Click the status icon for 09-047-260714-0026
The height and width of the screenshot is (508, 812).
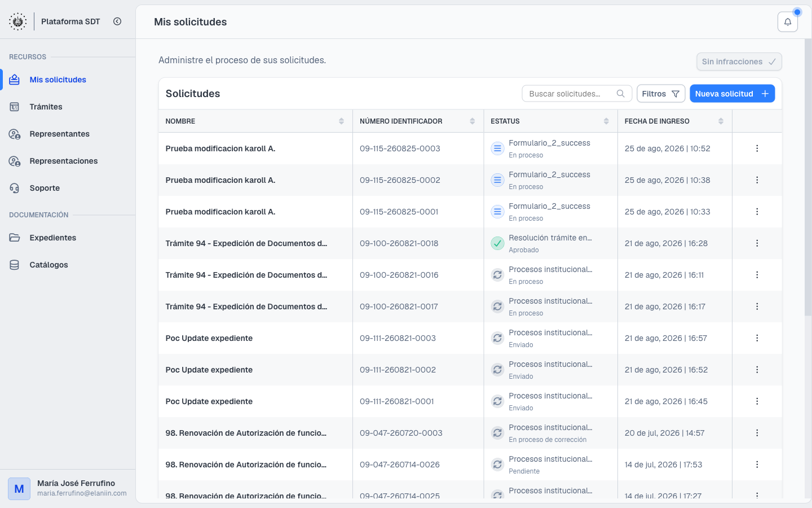pyautogui.click(x=497, y=465)
